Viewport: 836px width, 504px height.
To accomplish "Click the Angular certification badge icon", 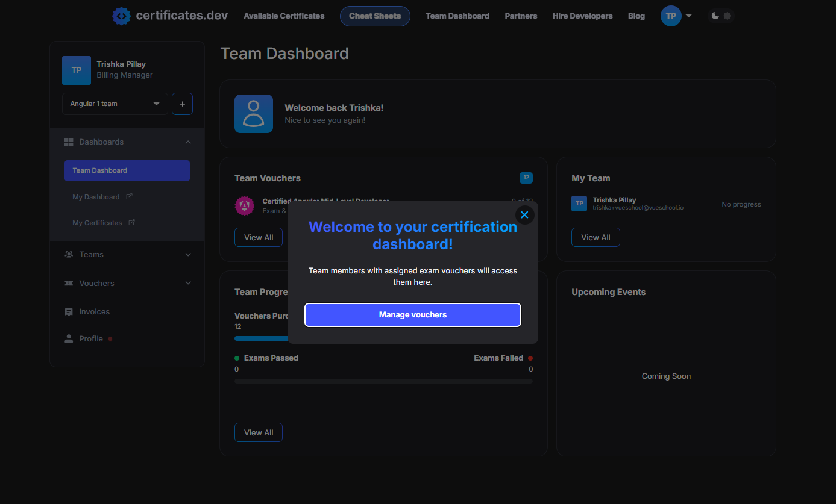I will [x=245, y=206].
